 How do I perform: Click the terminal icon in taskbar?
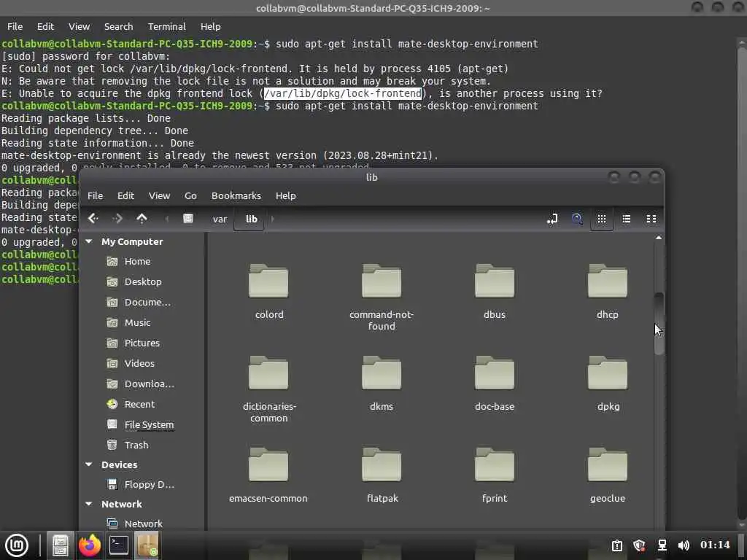coord(119,545)
